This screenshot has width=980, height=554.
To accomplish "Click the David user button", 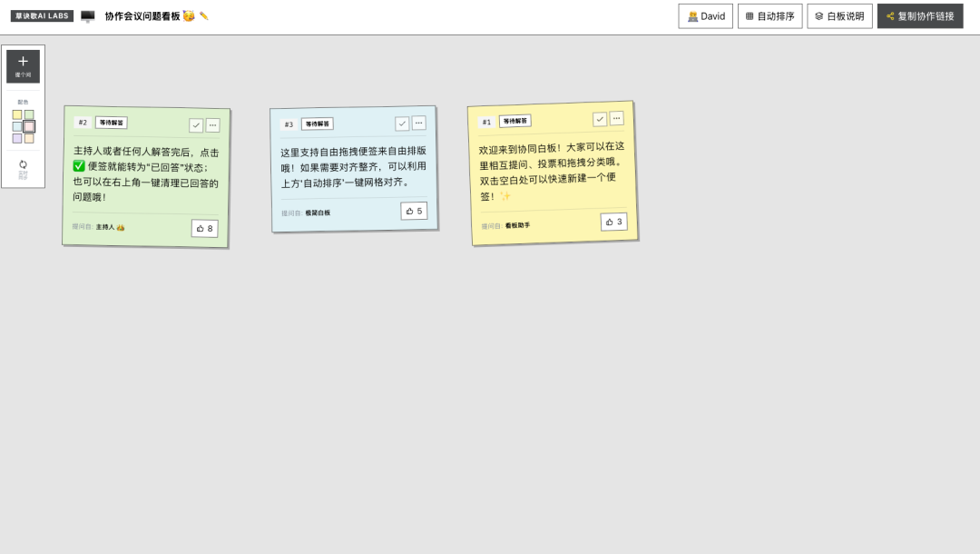I will 706,16.
